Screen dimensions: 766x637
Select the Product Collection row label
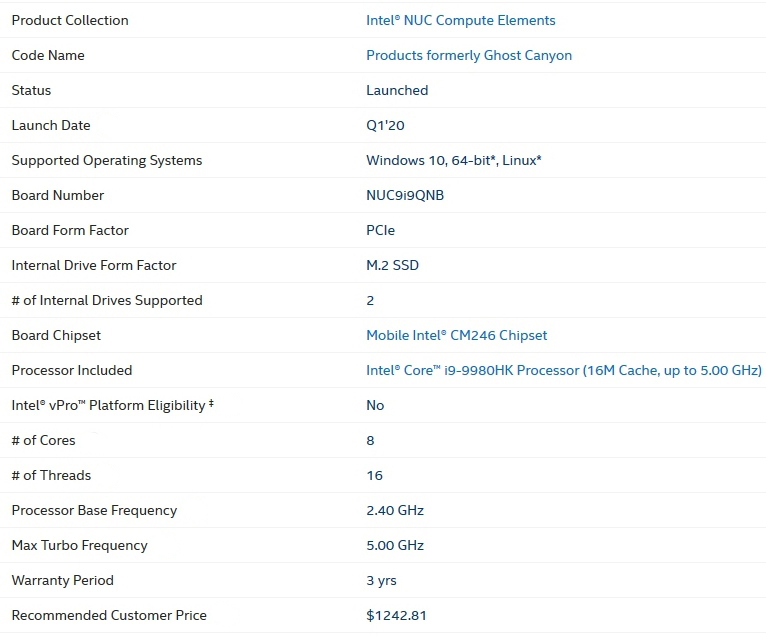point(70,21)
